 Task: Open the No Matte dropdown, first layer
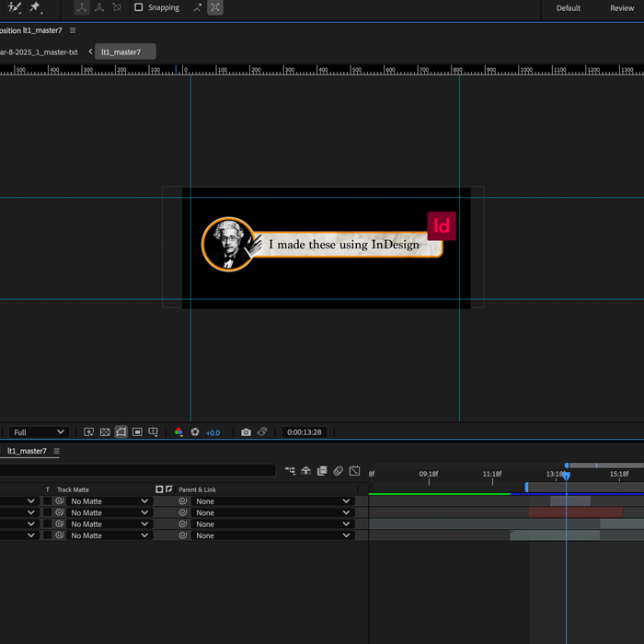point(109,501)
